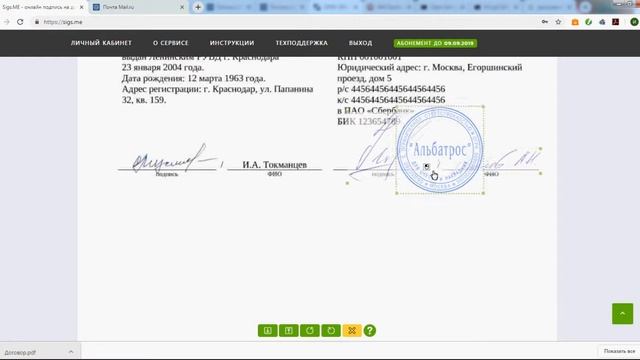Click the green scroll-to-top arrow button
The height and width of the screenshot is (360, 640).
[622, 313]
